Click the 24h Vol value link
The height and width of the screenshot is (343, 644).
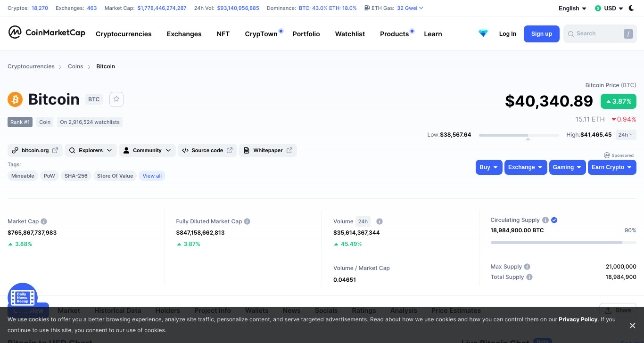tap(238, 8)
